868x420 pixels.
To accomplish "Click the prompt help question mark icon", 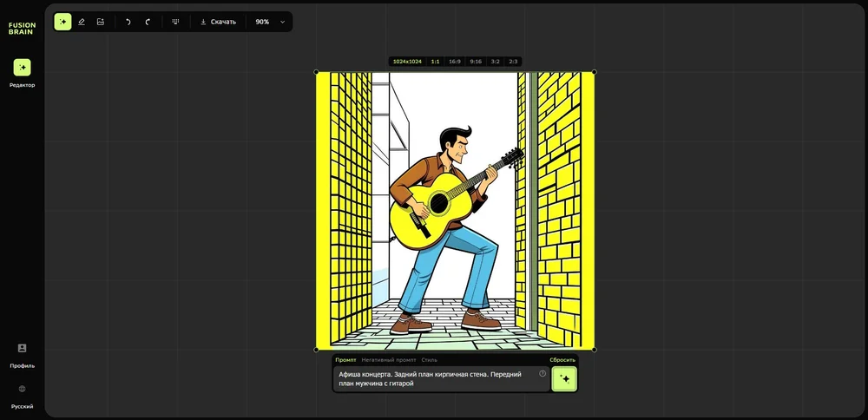I will pyautogui.click(x=542, y=374).
